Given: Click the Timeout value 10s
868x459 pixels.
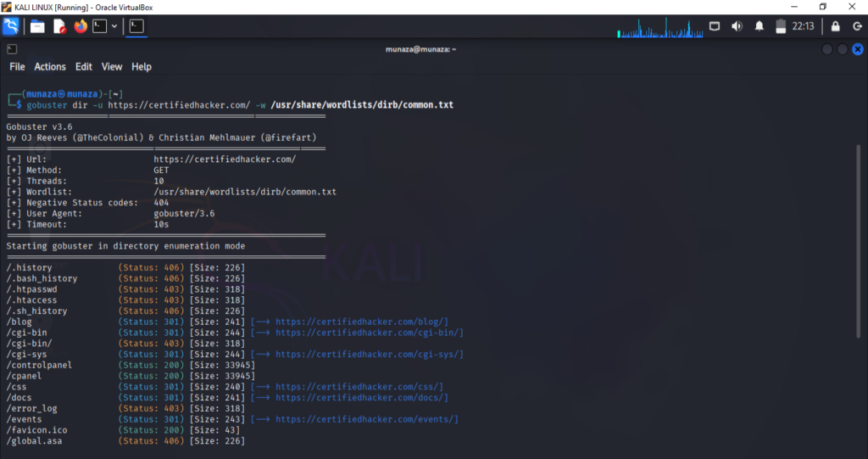Looking at the screenshot, I should (161, 225).
